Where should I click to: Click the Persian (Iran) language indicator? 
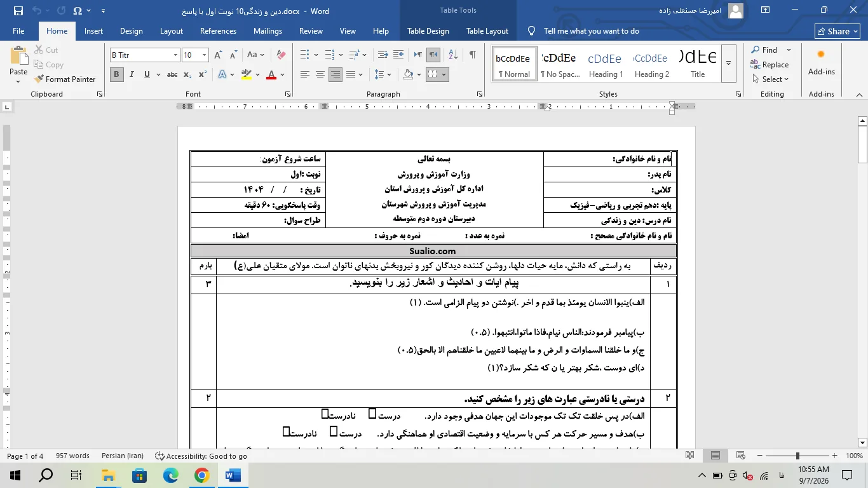pos(123,456)
